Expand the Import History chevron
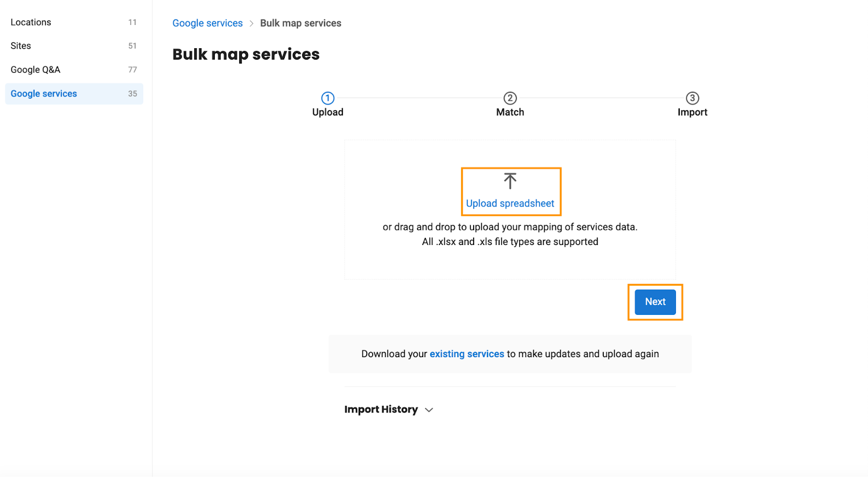 (429, 410)
